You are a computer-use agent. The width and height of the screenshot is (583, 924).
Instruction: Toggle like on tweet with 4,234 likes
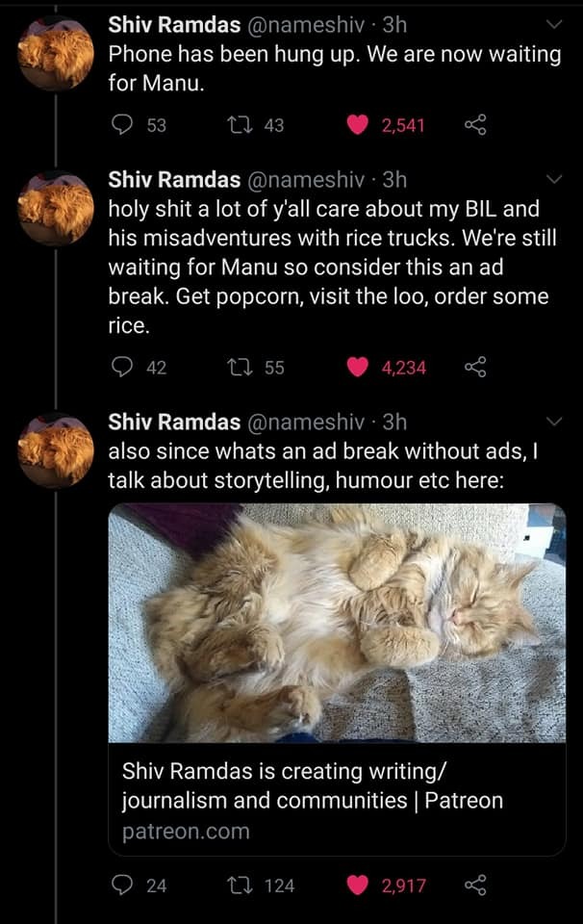tap(358, 367)
